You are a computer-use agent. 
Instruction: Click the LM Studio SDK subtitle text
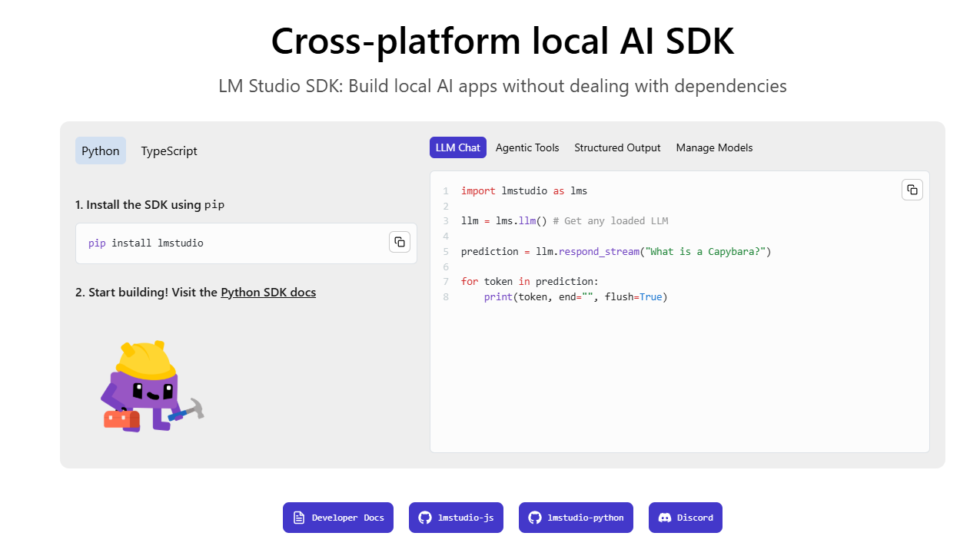[503, 85]
